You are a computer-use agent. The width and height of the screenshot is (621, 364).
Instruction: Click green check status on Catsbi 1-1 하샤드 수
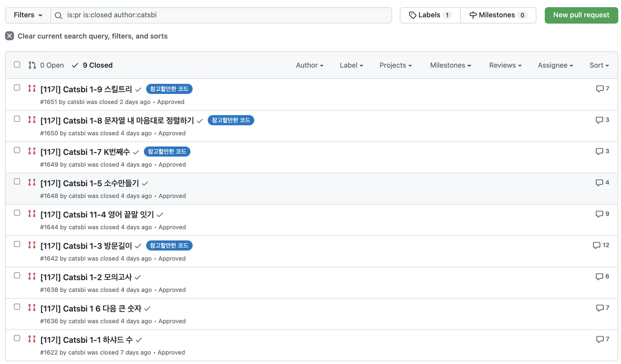(x=139, y=340)
